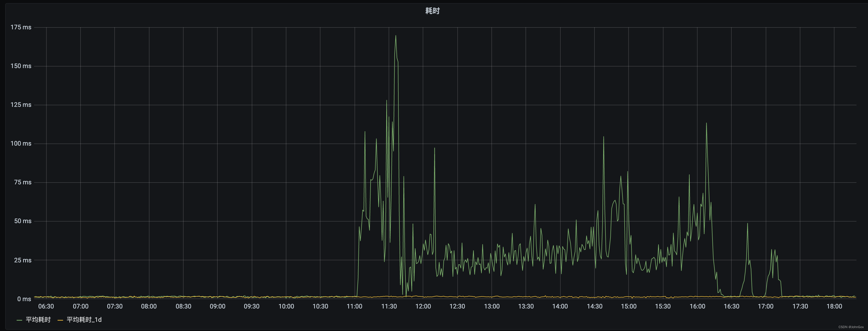Click the 06:30 time axis label
Image resolution: width=868 pixels, height=331 pixels.
46,306
